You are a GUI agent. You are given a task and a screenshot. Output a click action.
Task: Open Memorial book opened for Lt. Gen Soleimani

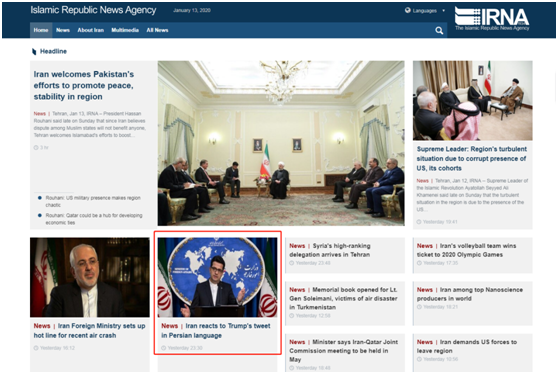pos(343,299)
